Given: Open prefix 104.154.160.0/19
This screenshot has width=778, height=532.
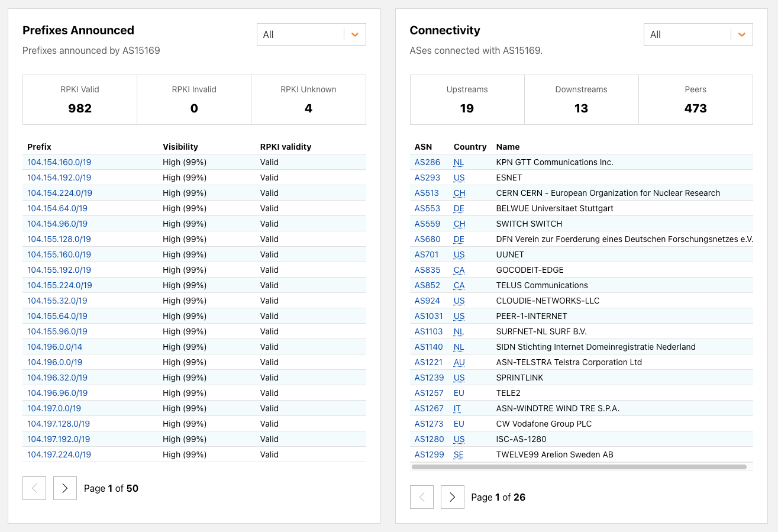Looking at the screenshot, I should coord(59,162).
